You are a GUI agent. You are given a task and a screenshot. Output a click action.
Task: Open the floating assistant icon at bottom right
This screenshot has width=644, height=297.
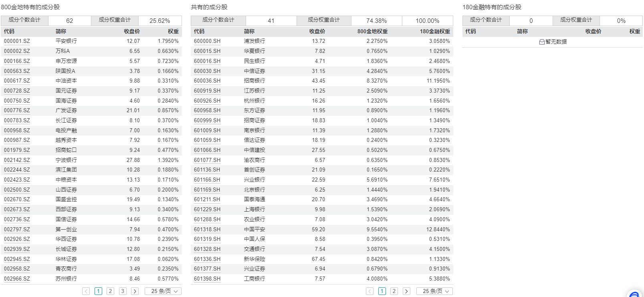(x=635, y=294)
